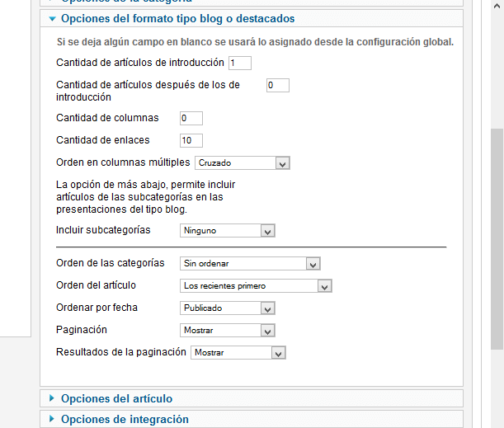Click the articles after introduction count field

pos(278,85)
